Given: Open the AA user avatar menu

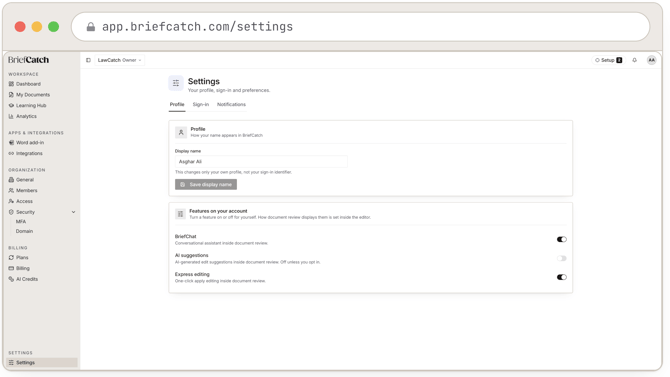Looking at the screenshot, I should pos(651,60).
